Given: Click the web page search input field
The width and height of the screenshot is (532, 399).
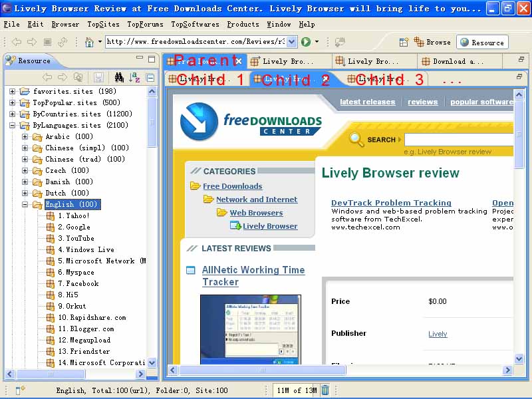Looking at the screenshot, I should (459, 140).
